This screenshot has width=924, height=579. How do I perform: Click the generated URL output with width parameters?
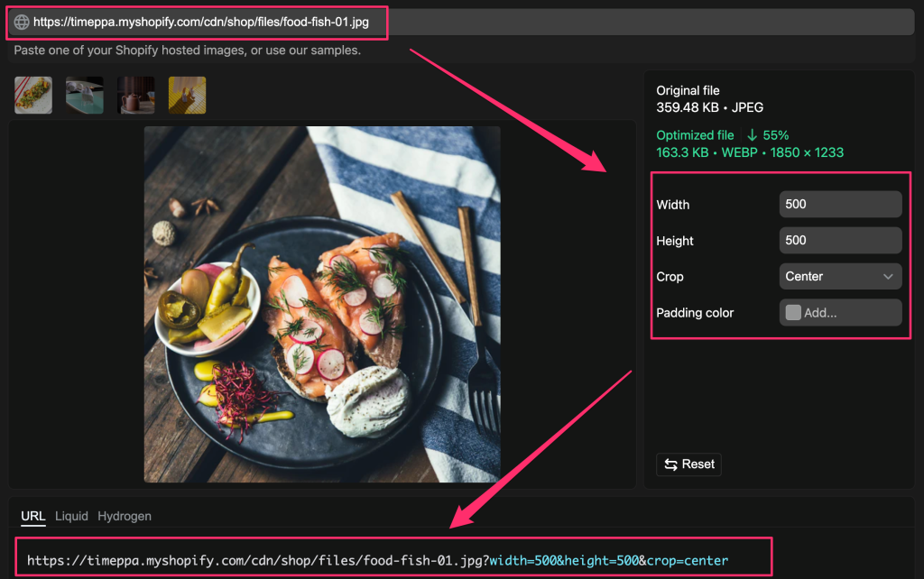[377, 561]
